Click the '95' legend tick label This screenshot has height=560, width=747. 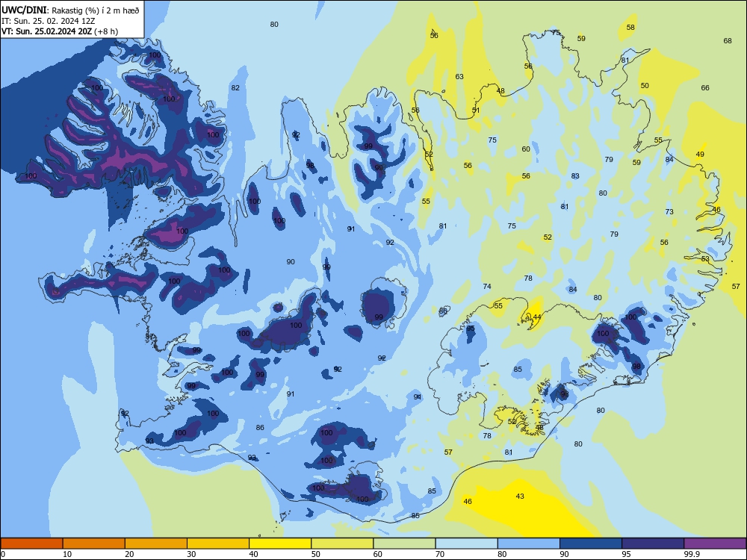(626, 554)
